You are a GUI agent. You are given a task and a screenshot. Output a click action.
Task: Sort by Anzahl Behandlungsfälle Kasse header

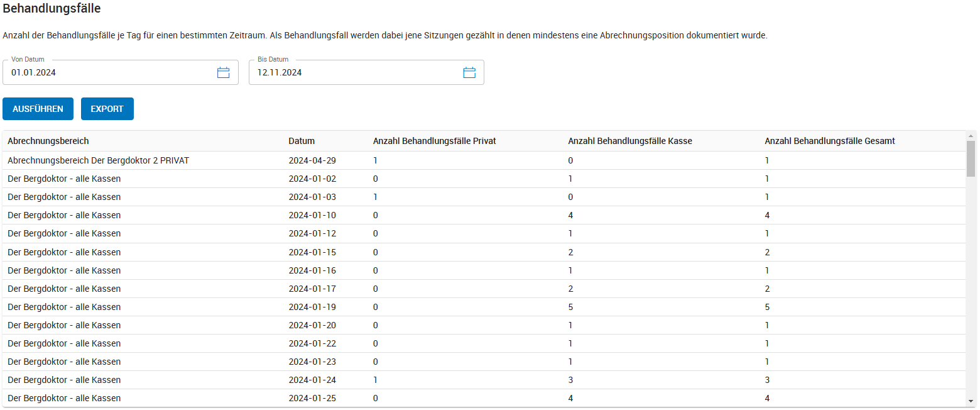tap(630, 141)
